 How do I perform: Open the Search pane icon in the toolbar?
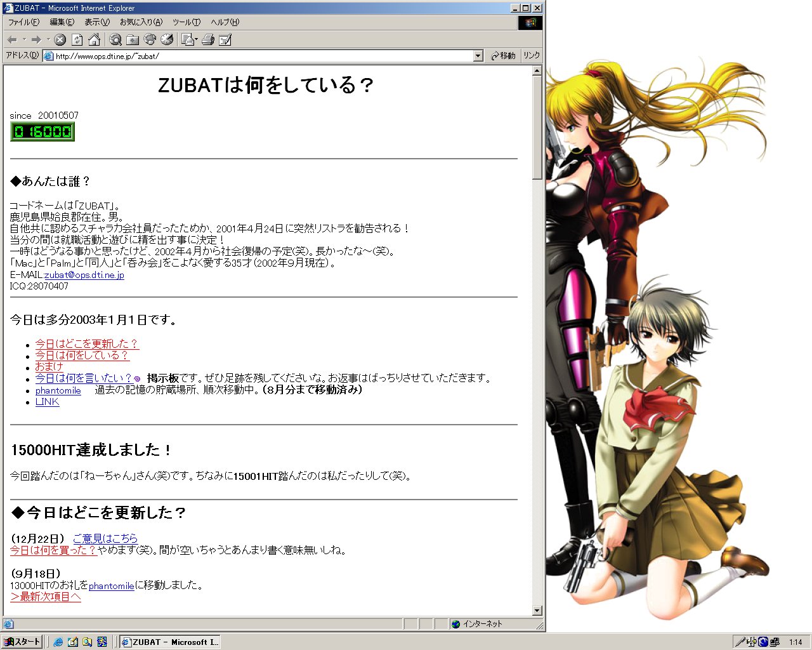point(115,39)
